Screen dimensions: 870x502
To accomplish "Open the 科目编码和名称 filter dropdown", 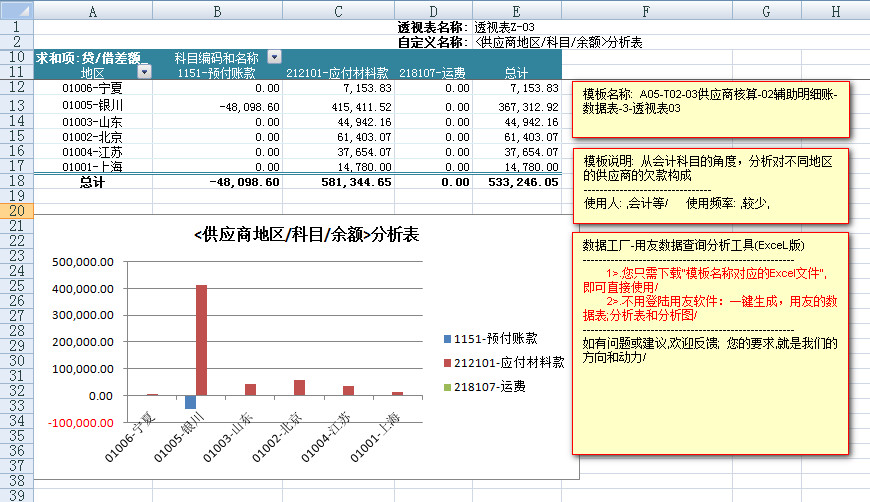I will coord(274,58).
